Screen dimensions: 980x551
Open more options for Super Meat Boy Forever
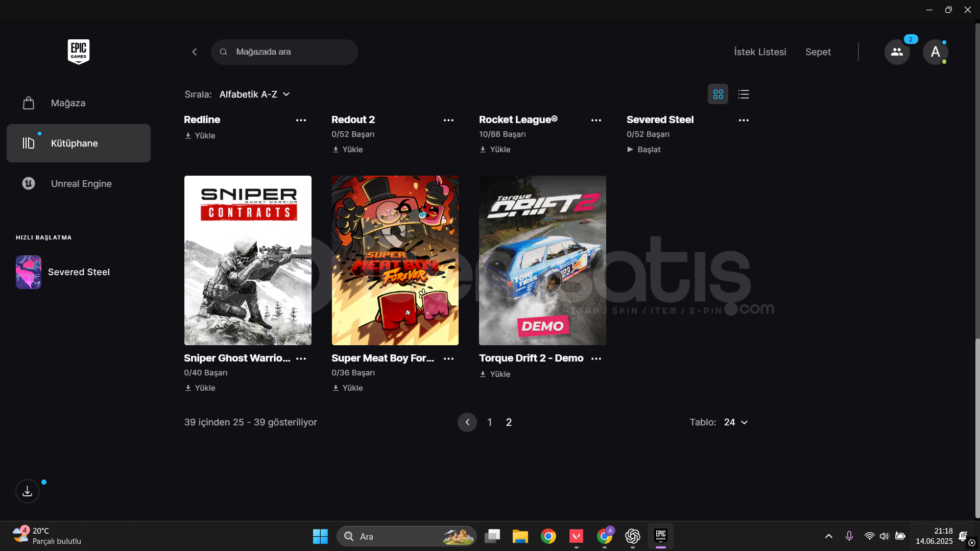coord(448,359)
